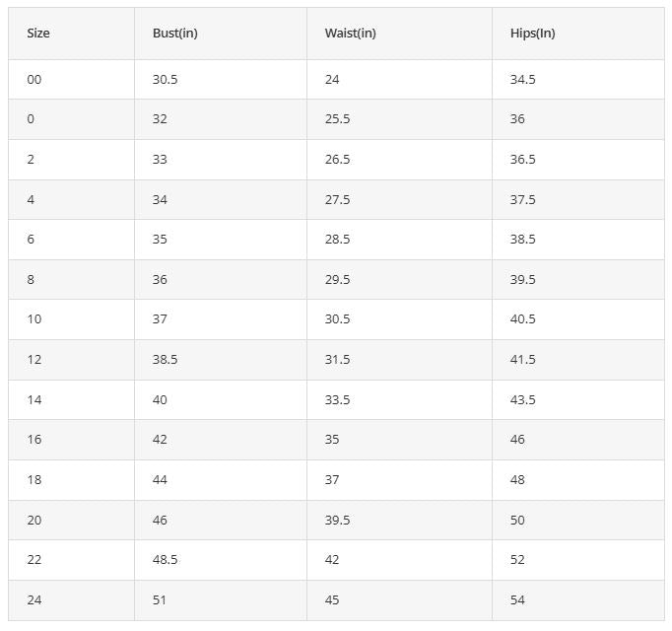Click waist value 33.5
Screen dimensions: 672x631
pyautogui.click(x=337, y=400)
